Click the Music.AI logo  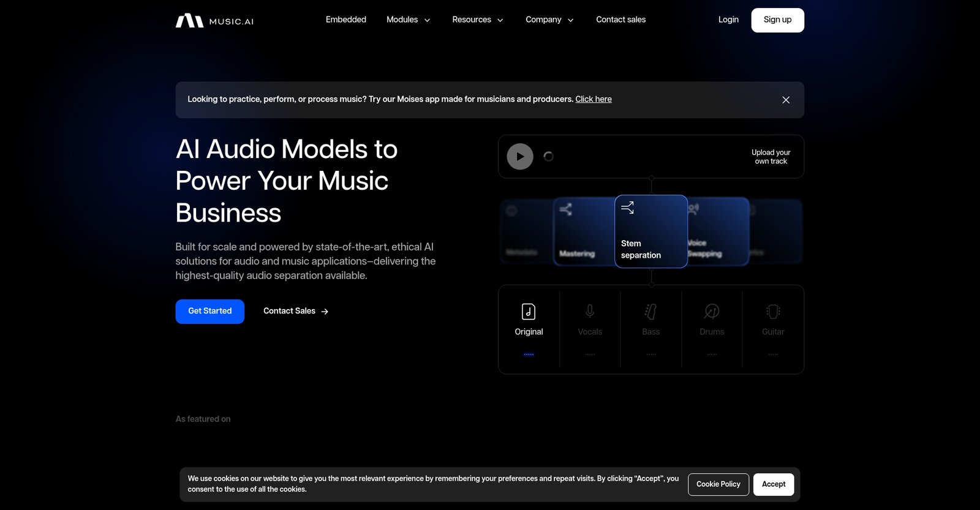[x=214, y=21]
